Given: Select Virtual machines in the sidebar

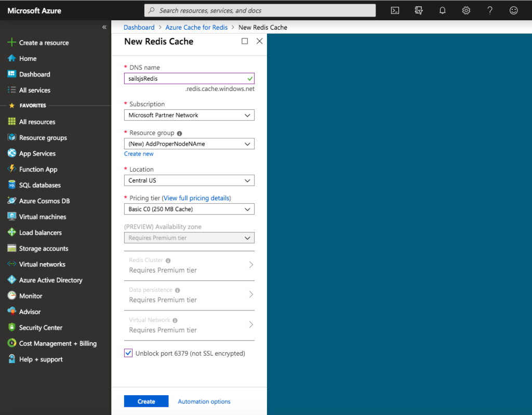Looking at the screenshot, I should pyautogui.click(x=41, y=216).
